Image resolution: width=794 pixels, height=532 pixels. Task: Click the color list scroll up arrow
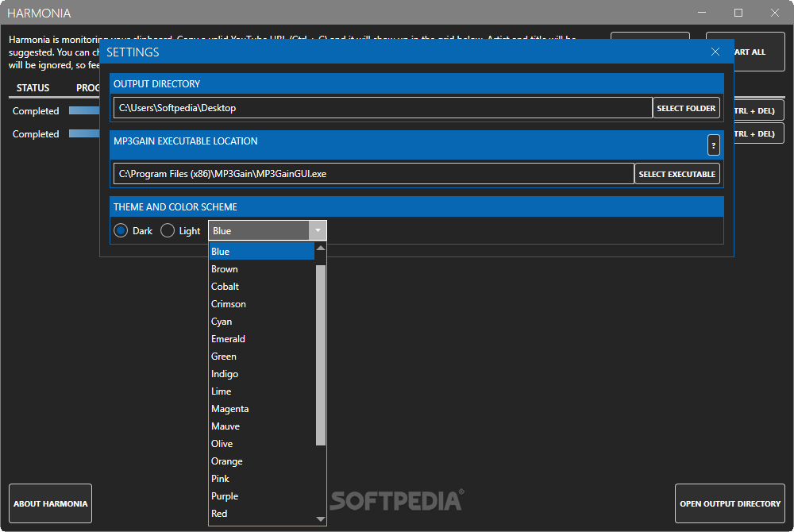point(321,248)
